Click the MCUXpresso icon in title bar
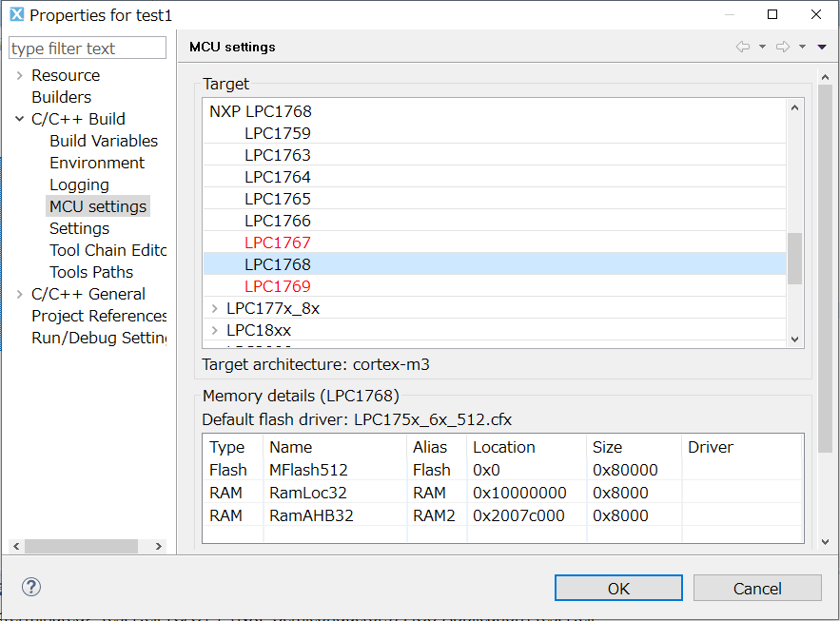The height and width of the screenshot is (621, 840). click(16, 14)
